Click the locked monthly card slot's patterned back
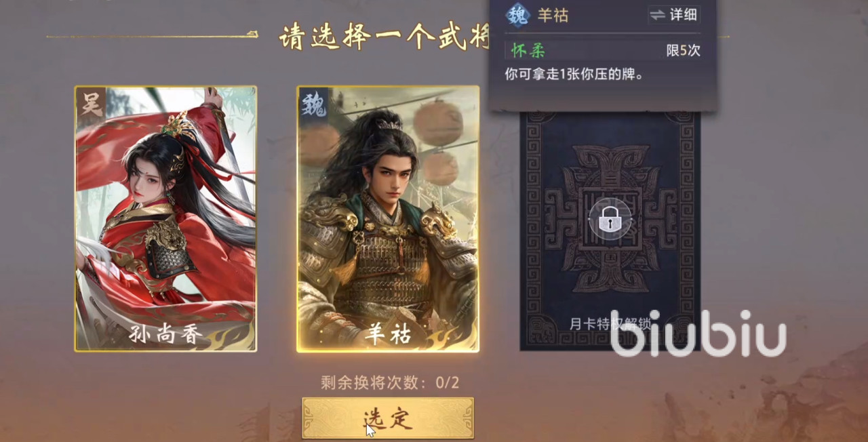This screenshot has width=868, height=442. pyautogui.click(x=610, y=231)
